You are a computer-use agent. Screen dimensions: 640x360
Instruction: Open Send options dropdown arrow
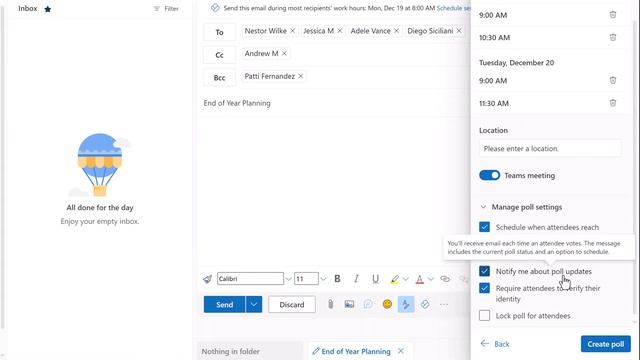click(x=254, y=304)
